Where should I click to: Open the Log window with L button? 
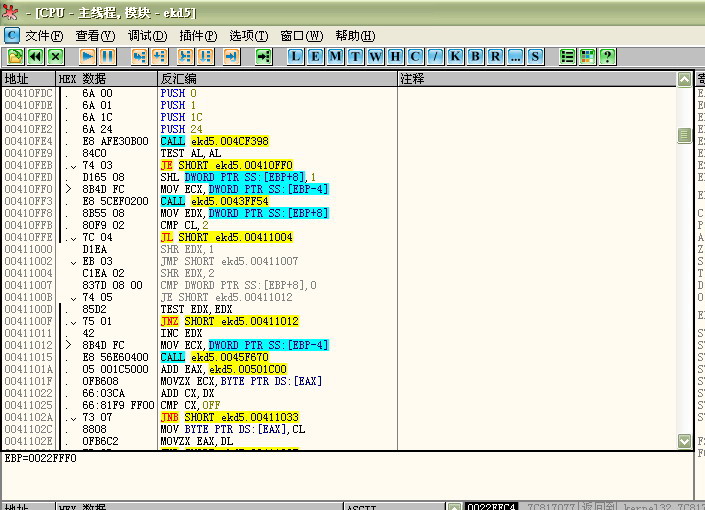pyautogui.click(x=296, y=56)
